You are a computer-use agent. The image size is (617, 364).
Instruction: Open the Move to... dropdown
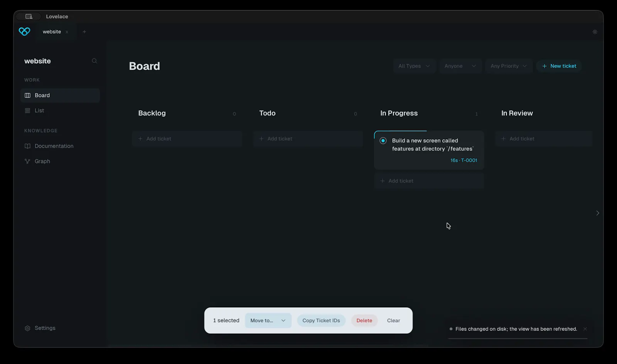tap(268, 320)
